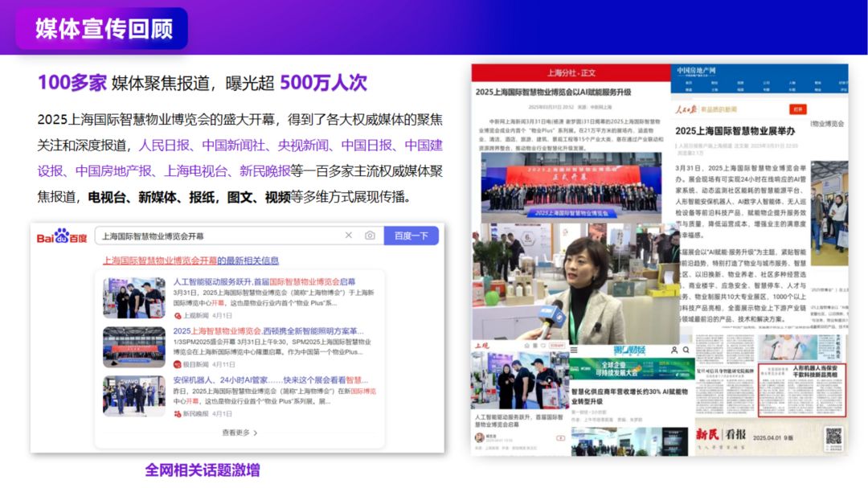The width and height of the screenshot is (868, 488).
Task: Click the bold text 电视台、新媒体、报纸
Action: pyautogui.click(x=151, y=197)
